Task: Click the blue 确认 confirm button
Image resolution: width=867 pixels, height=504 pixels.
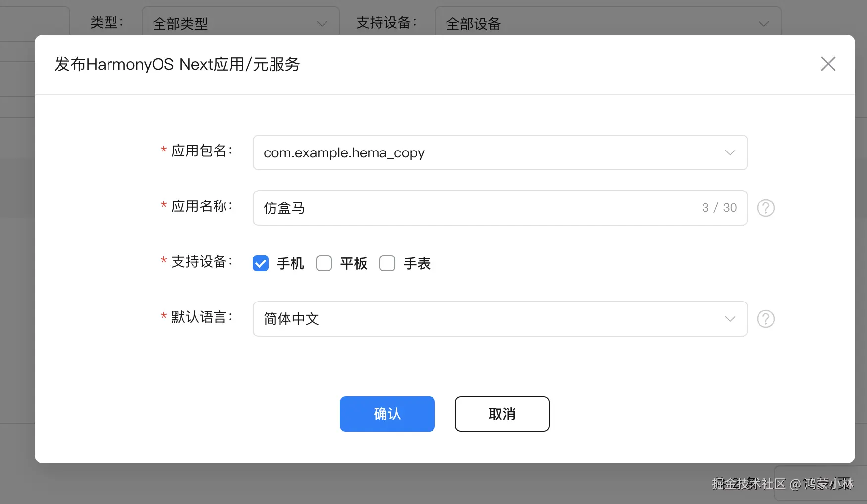Action: (387, 414)
